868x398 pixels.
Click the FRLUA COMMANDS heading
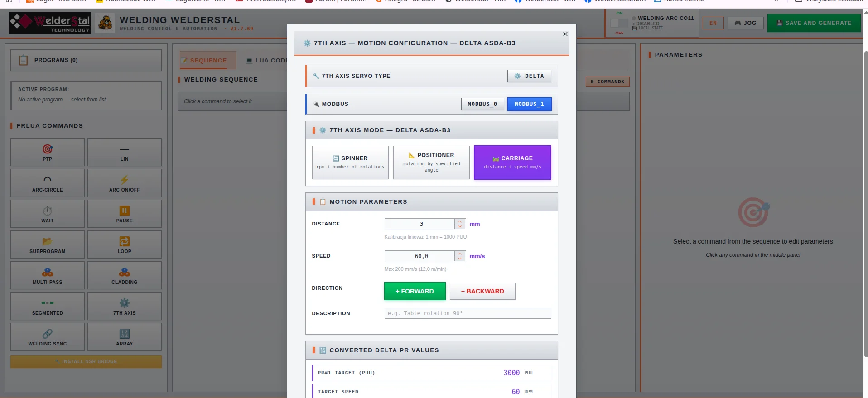pos(50,126)
